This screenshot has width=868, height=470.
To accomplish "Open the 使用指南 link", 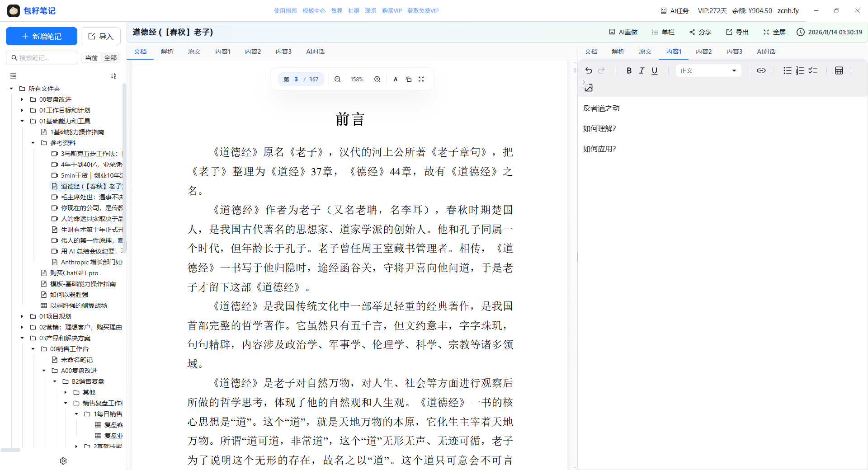I will (x=285, y=11).
